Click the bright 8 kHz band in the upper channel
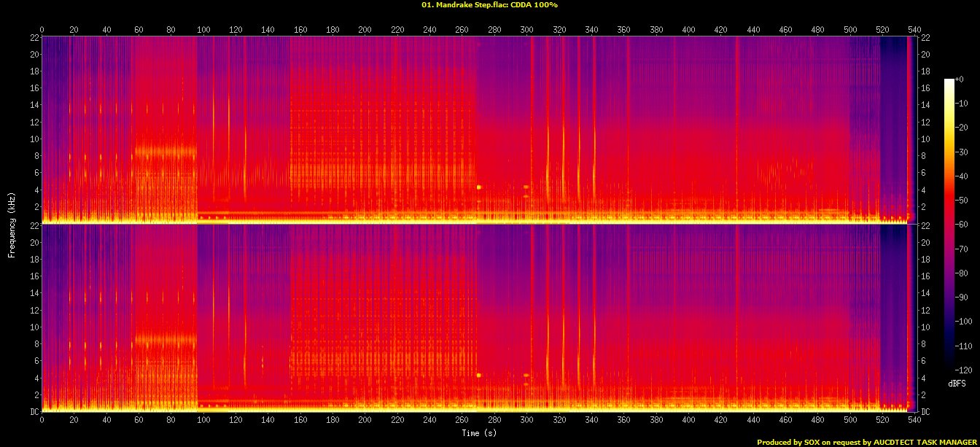This screenshot has height=447, width=980. [x=165, y=152]
